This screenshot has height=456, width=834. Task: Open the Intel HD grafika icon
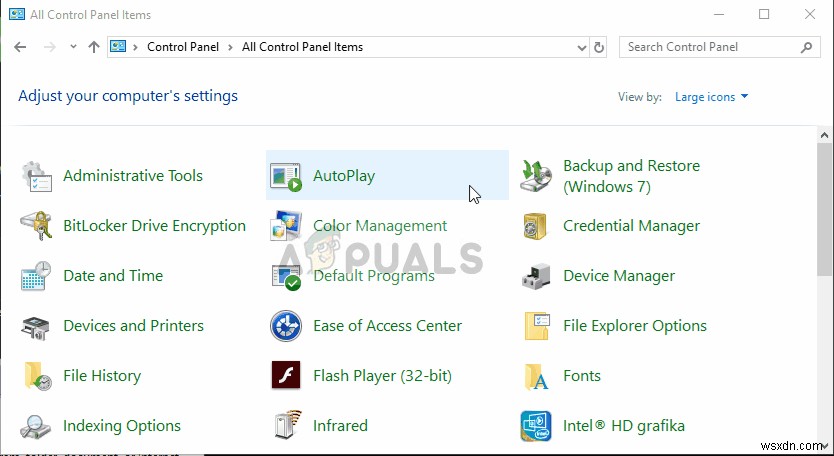(x=537, y=426)
